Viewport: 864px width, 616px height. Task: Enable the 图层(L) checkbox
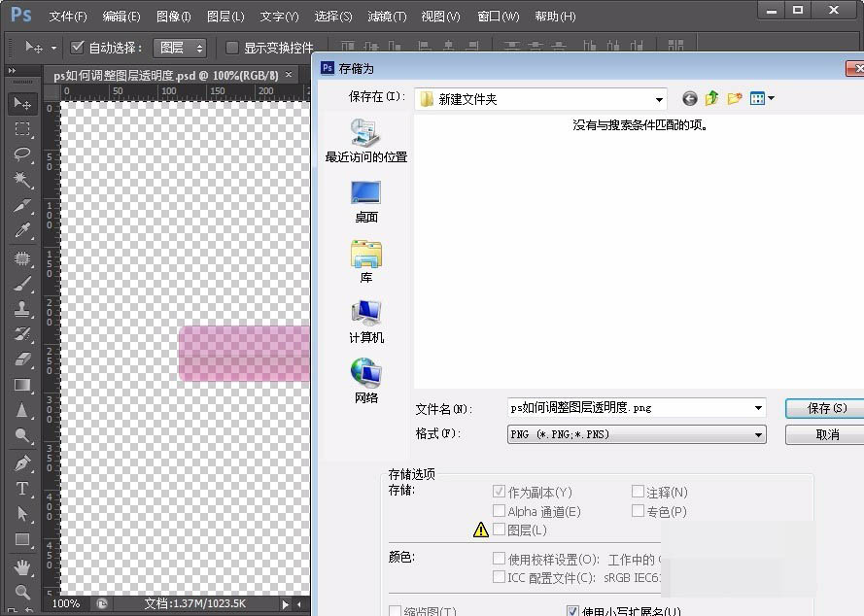pyautogui.click(x=499, y=530)
